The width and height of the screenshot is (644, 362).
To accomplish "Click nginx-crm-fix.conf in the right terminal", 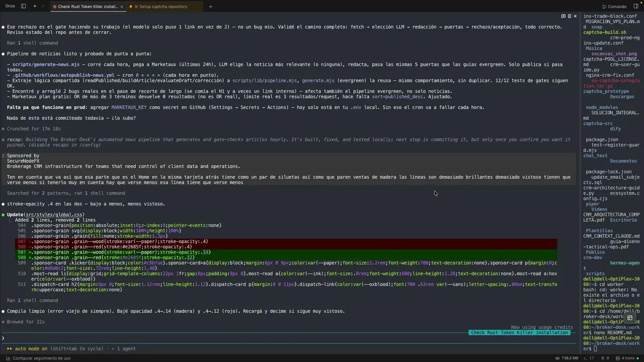I will pyautogui.click(x=610, y=75).
